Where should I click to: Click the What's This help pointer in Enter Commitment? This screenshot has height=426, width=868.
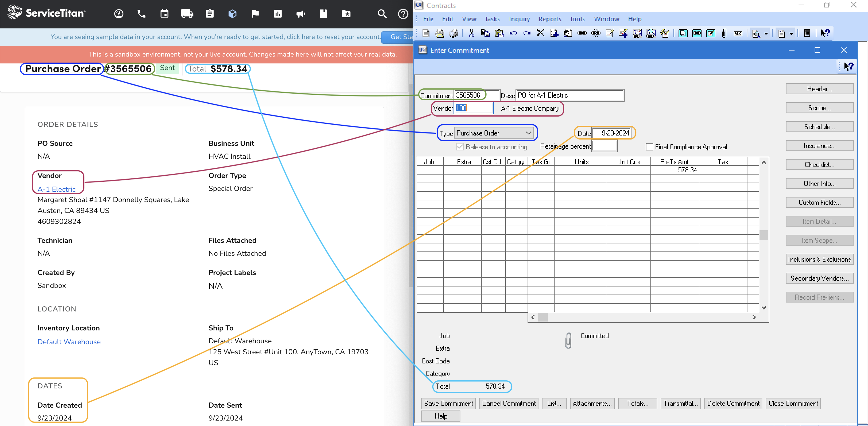pos(848,66)
